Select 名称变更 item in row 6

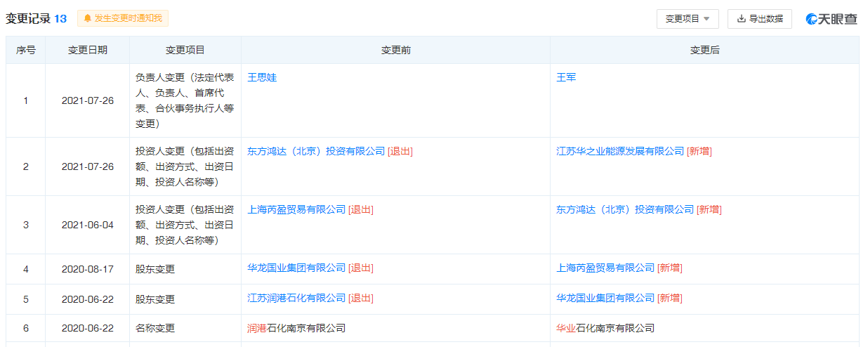(x=155, y=328)
